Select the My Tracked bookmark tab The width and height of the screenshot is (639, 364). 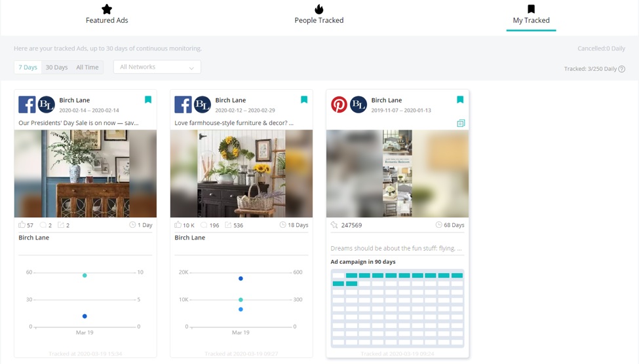coord(531,14)
